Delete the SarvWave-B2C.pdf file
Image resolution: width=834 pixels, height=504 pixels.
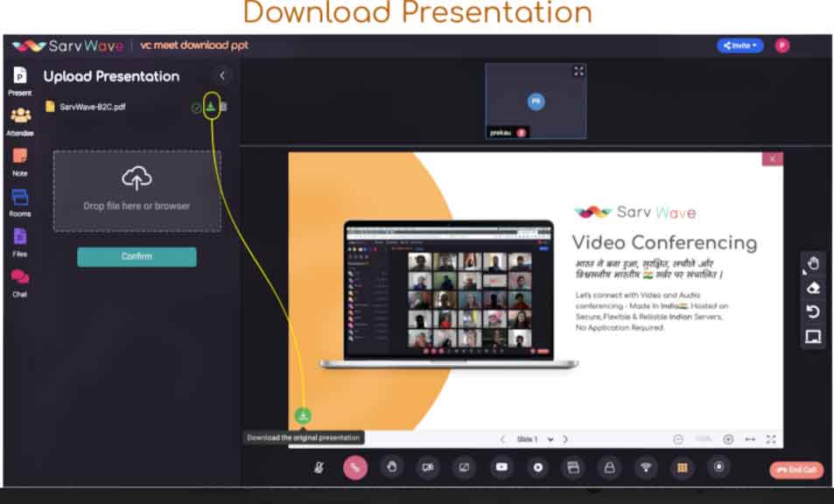tap(223, 107)
